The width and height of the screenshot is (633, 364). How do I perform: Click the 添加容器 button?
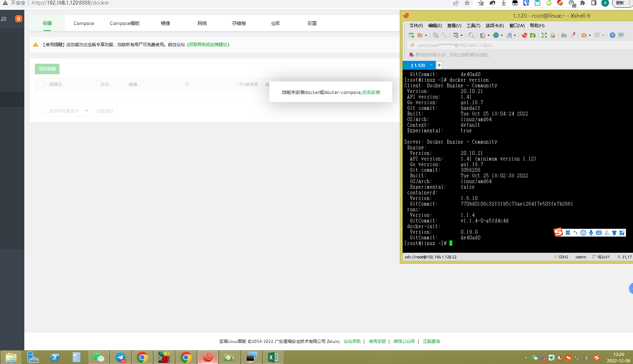[x=47, y=69]
